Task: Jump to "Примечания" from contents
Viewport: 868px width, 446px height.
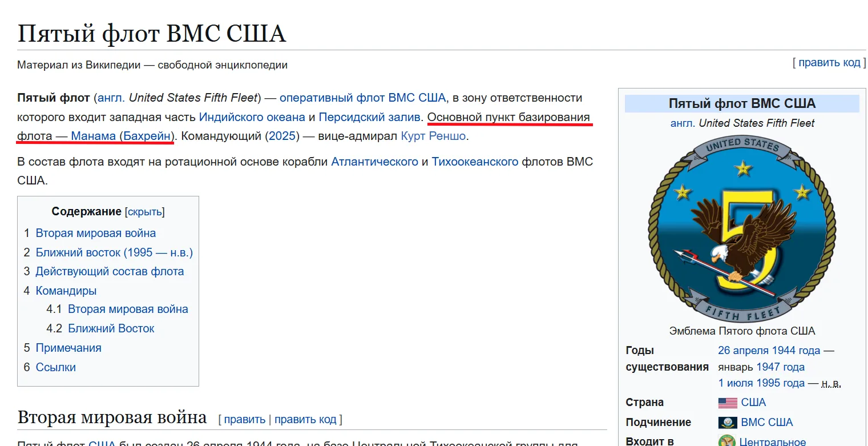Action: tap(68, 348)
